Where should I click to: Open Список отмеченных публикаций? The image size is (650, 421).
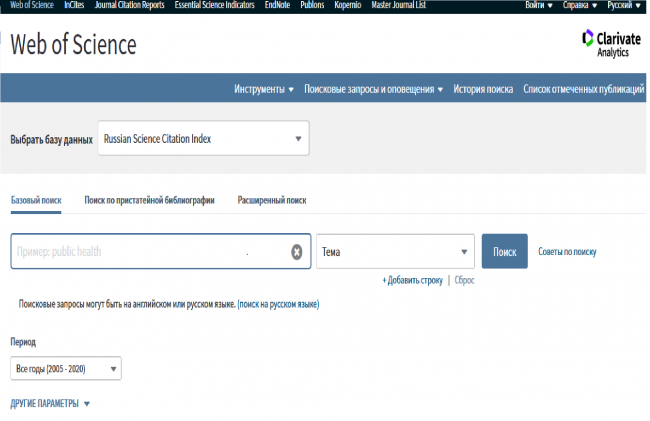583,89
